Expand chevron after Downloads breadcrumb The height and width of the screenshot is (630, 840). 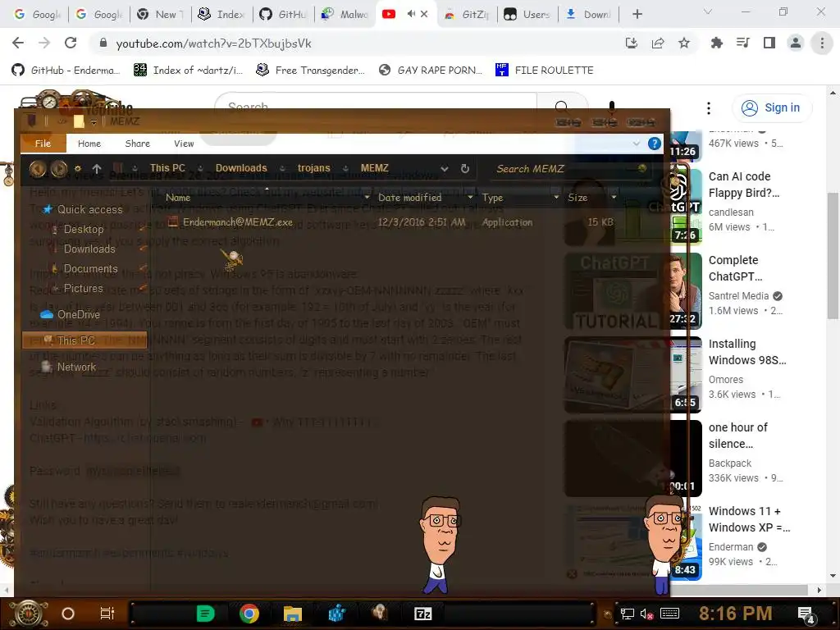pos(282,168)
